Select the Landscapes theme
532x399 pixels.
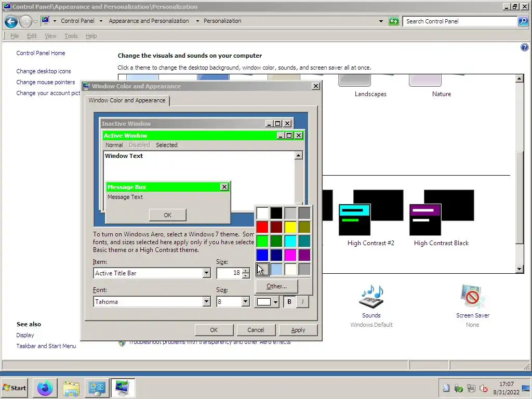[x=370, y=86]
